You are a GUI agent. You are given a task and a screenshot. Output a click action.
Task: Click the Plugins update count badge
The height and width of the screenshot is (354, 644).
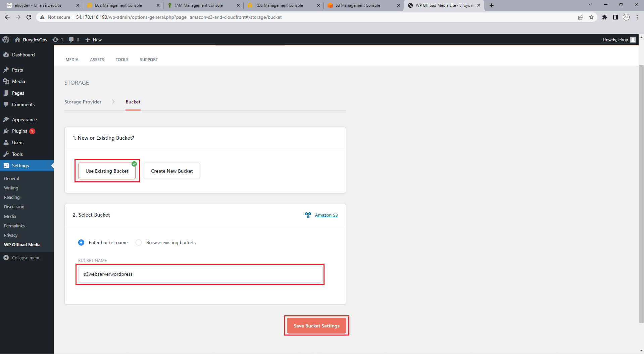(x=32, y=131)
